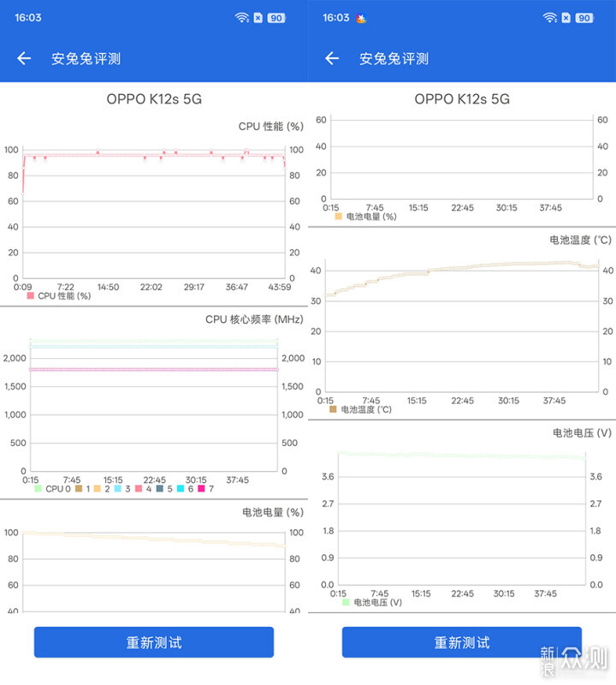Click the 安兔兔评测 title in the left screen
The height and width of the screenshot is (685, 616).
[86, 58]
